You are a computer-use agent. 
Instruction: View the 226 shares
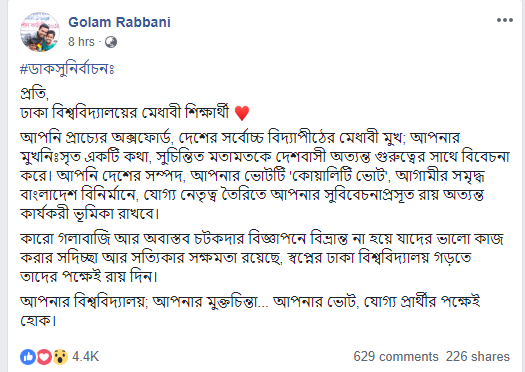click(478, 357)
